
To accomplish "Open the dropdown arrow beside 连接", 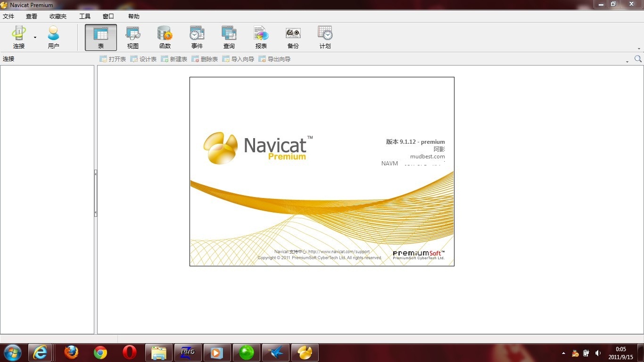I will 35,37.
